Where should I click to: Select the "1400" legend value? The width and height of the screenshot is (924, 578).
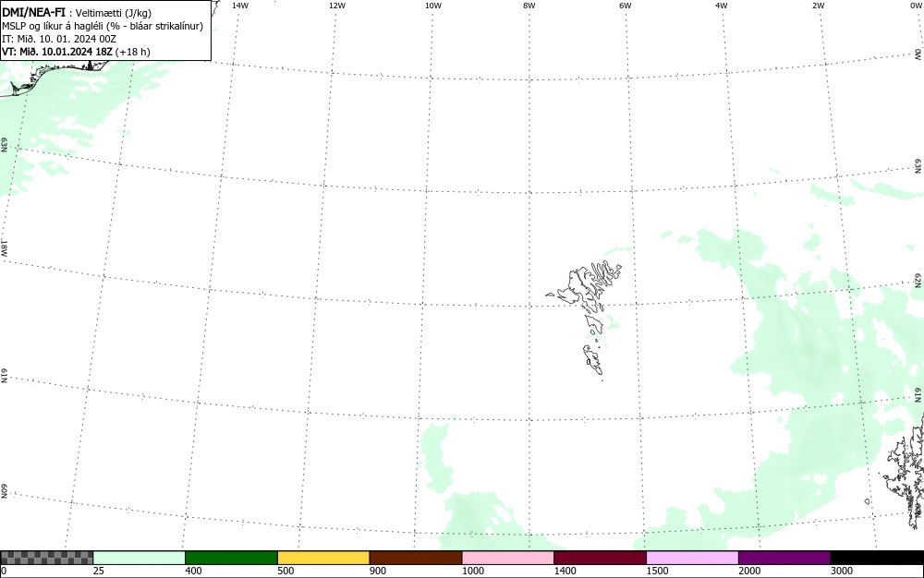pos(565,571)
